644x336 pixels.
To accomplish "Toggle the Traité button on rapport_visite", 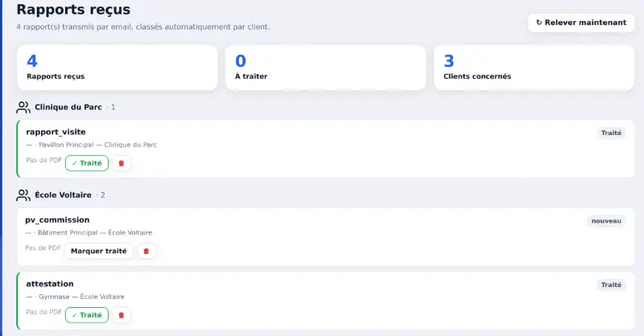I will tap(87, 163).
